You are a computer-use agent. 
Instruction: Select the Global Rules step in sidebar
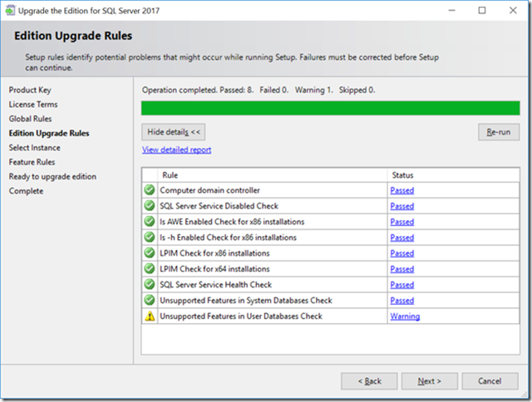(30, 119)
